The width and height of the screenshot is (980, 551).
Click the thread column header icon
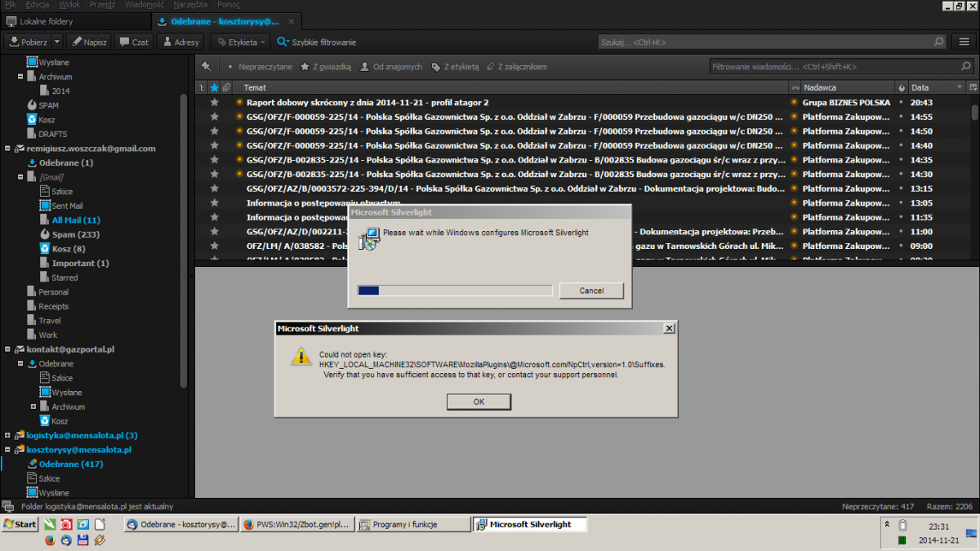202,87
